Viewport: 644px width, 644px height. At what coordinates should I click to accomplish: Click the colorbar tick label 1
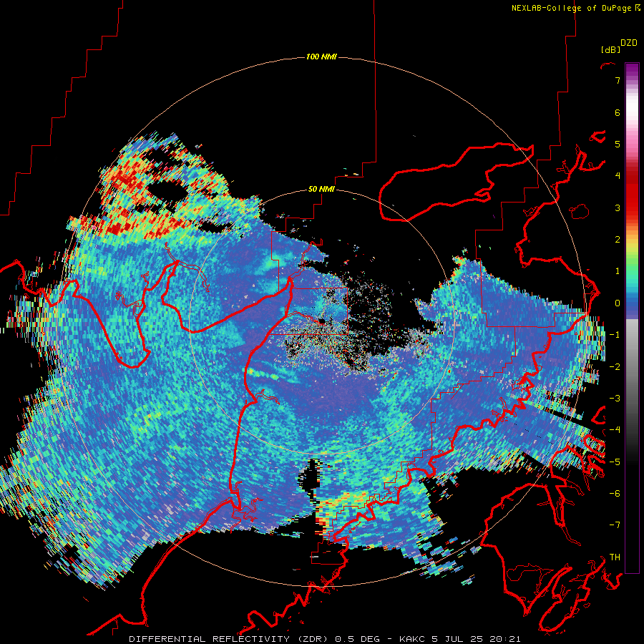(618, 271)
